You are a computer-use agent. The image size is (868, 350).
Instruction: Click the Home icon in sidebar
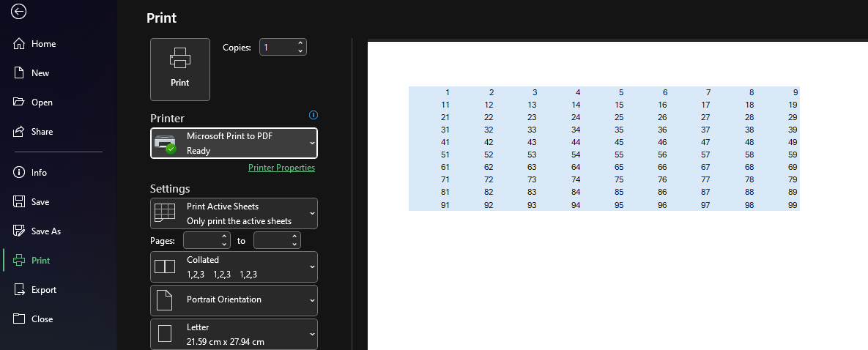click(x=20, y=44)
